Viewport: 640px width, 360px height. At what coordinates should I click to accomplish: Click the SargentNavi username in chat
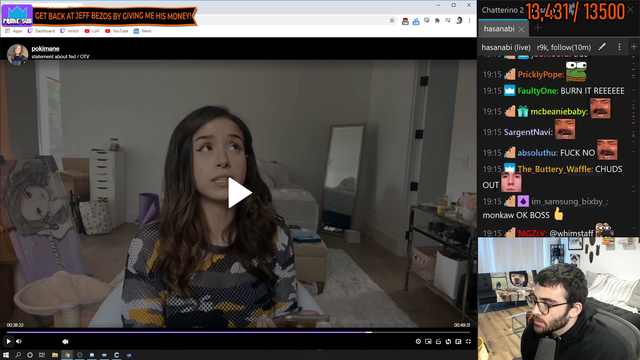(528, 132)
